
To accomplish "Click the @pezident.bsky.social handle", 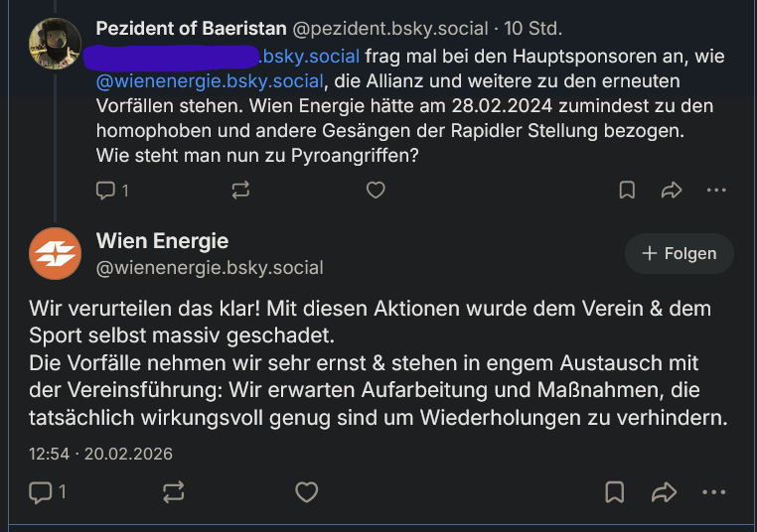I will [x=390, y=29].
